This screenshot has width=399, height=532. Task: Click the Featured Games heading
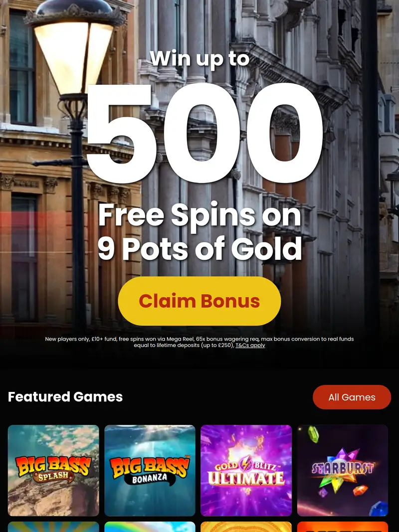[65, 396]
